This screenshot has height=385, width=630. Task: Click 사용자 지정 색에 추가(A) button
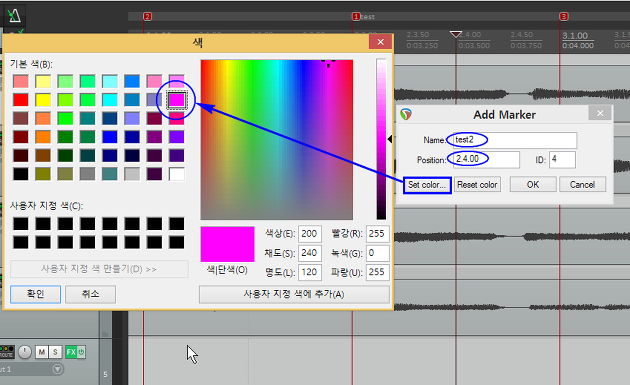[294, 294]
